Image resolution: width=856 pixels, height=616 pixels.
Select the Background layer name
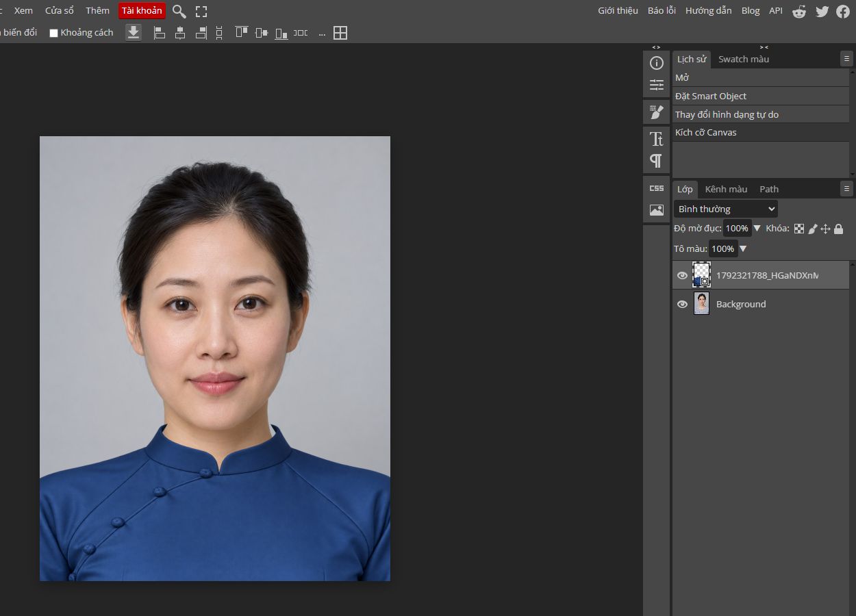(741, 304)
